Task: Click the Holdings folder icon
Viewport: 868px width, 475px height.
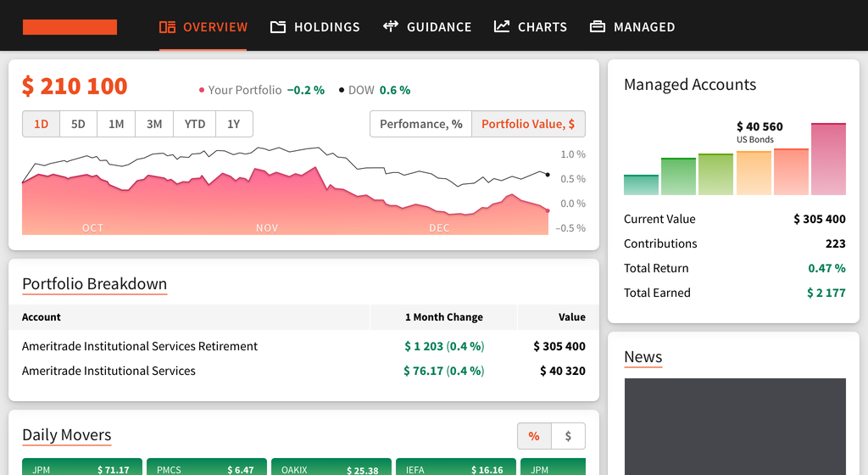Action: pyautogui.click(x=278, y=27)
